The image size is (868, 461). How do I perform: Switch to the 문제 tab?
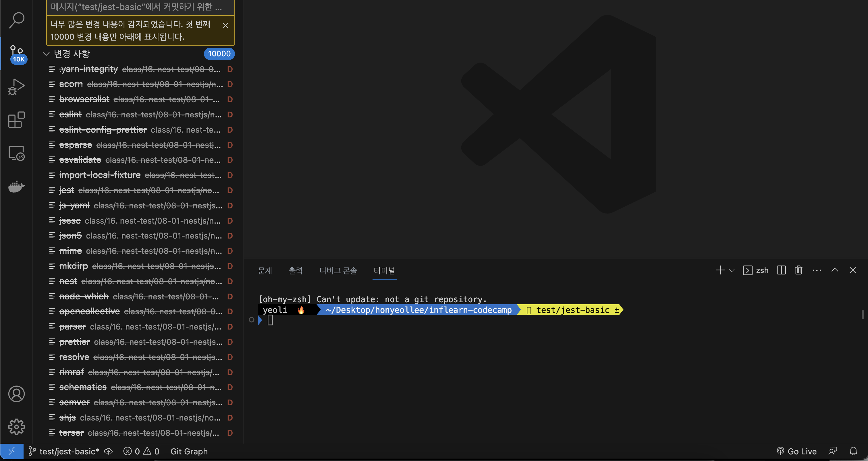(x=265, y=270)
